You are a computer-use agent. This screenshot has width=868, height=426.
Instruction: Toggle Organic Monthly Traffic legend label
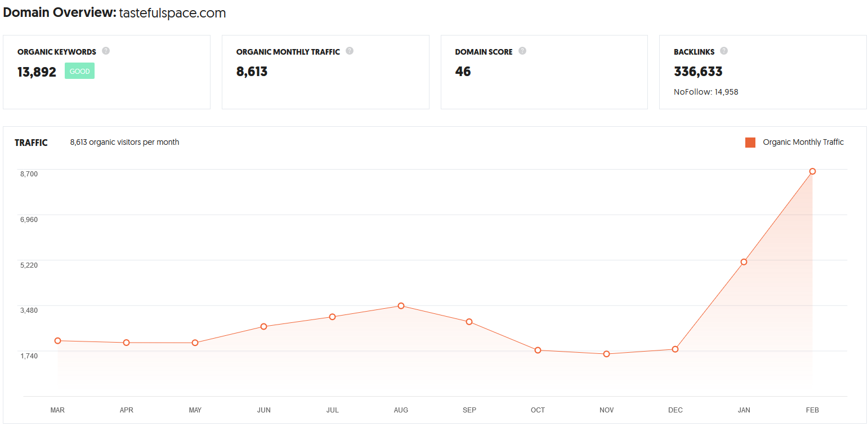803,142
